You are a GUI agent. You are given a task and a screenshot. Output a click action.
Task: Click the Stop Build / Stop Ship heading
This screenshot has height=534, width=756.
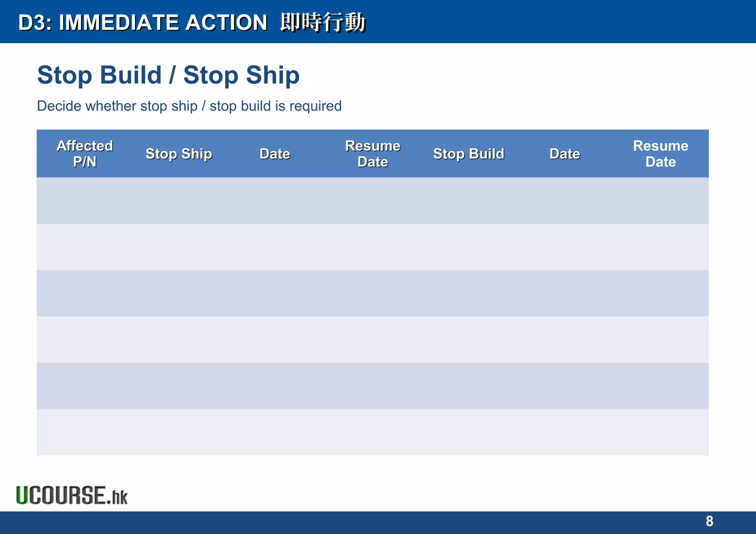tap(168, 75)
